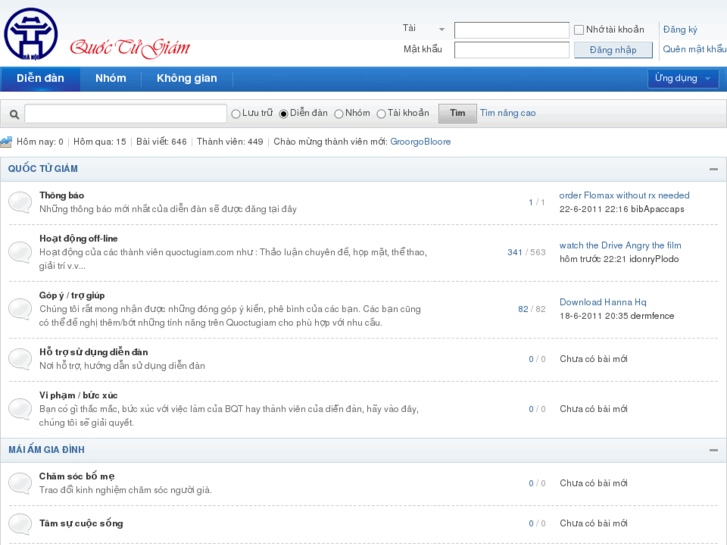Collapse the MÁI ẤM GIA ĐÌNH category section

[713, 450]
